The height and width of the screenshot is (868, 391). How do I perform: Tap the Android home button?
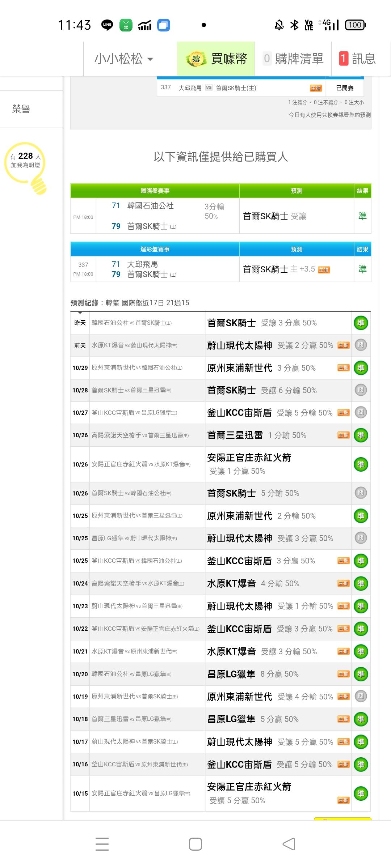coord(195,844)
